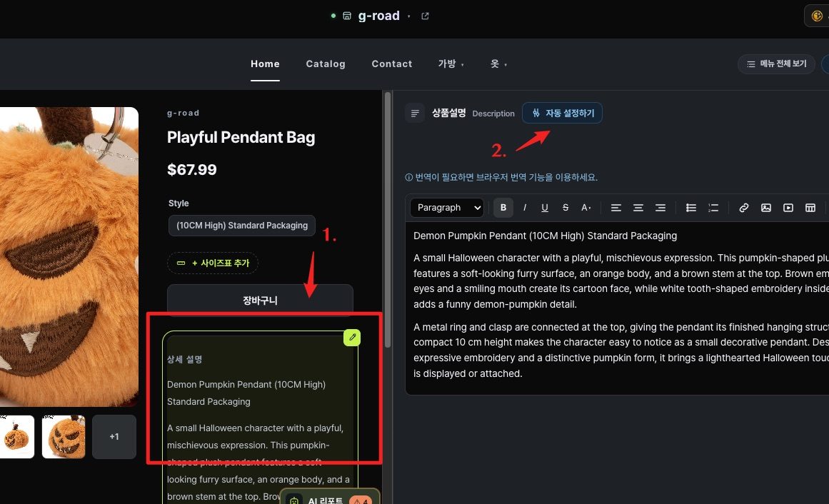
Task: Expand the 옷 menu
Action: [498, 64]
